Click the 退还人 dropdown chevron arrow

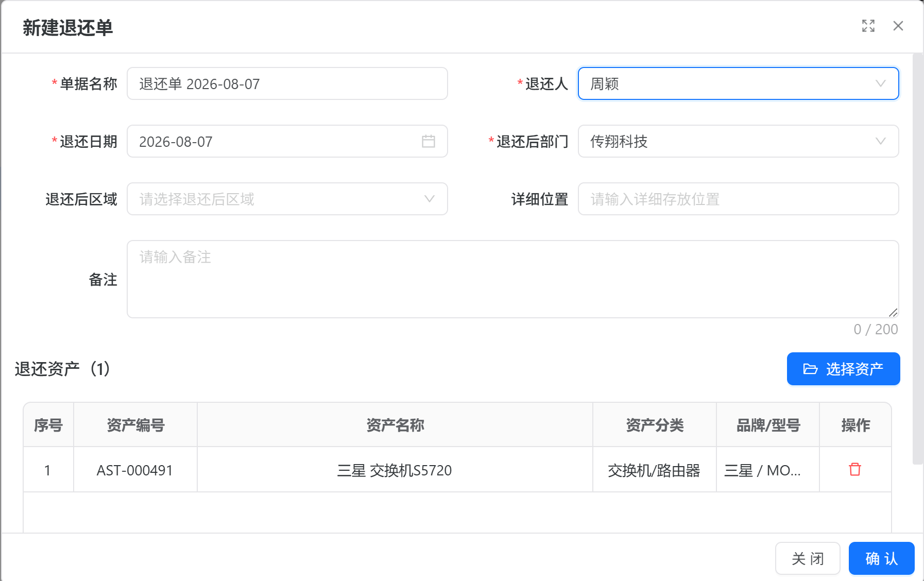pos(881,83)
